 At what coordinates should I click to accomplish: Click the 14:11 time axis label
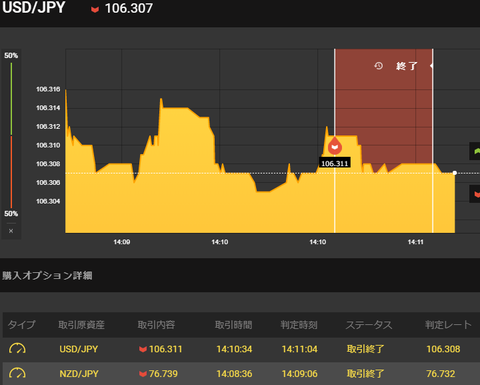[416, 242]
